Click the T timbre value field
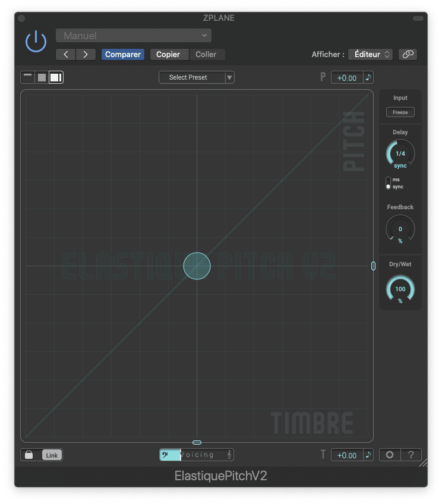Image resolution: width=442 pixels, height=504 pixels. pyautogui.click(x=347, y=455)
